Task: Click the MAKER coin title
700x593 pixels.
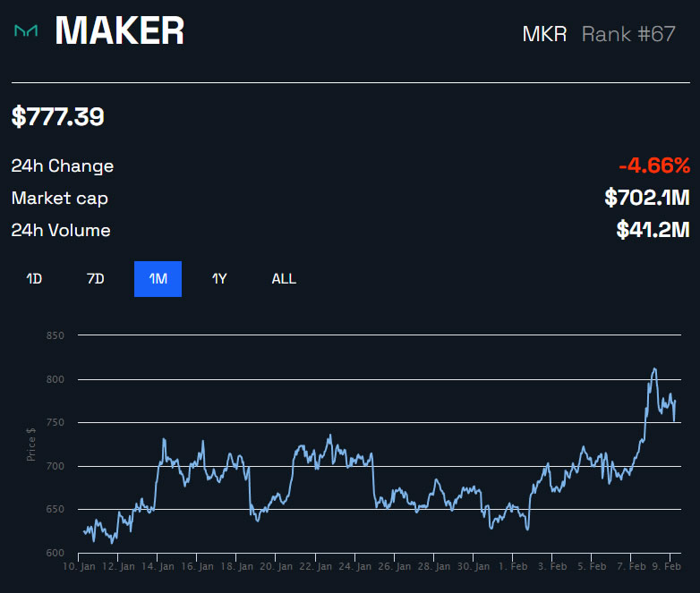Action: [x=119, y=31]
